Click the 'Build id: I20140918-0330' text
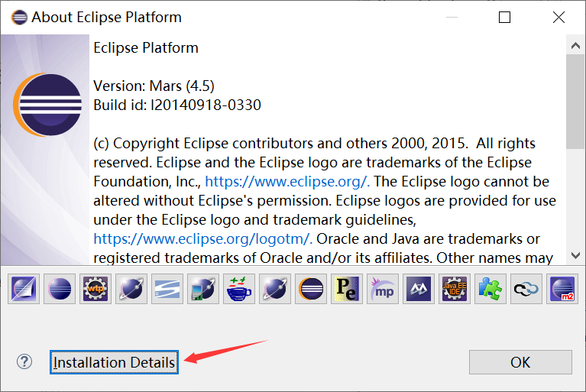Image resolution: width=586 pixels, height=392 pixels. click(177, 105)
